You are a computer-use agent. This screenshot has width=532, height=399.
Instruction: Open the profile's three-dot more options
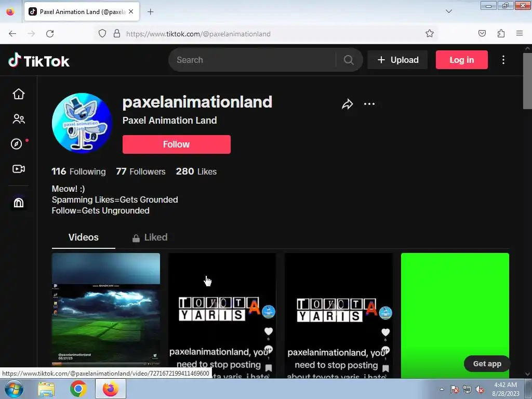click(x=369, y=104)
